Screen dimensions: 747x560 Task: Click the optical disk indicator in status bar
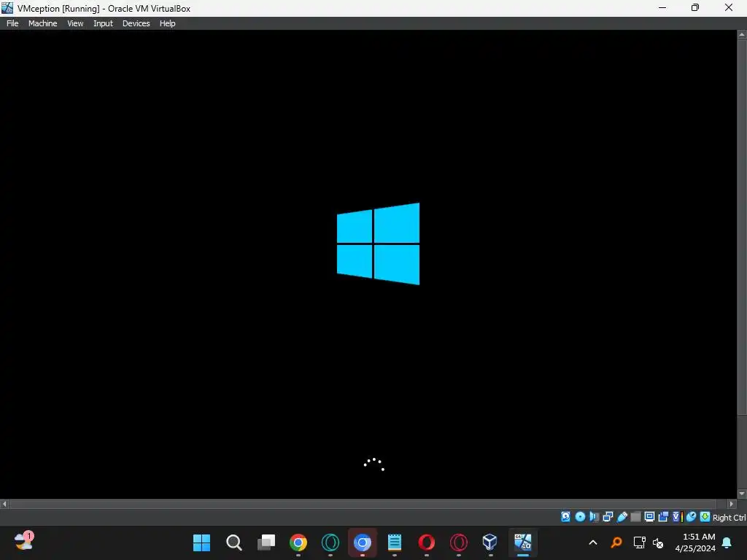[x=580, y=517]
